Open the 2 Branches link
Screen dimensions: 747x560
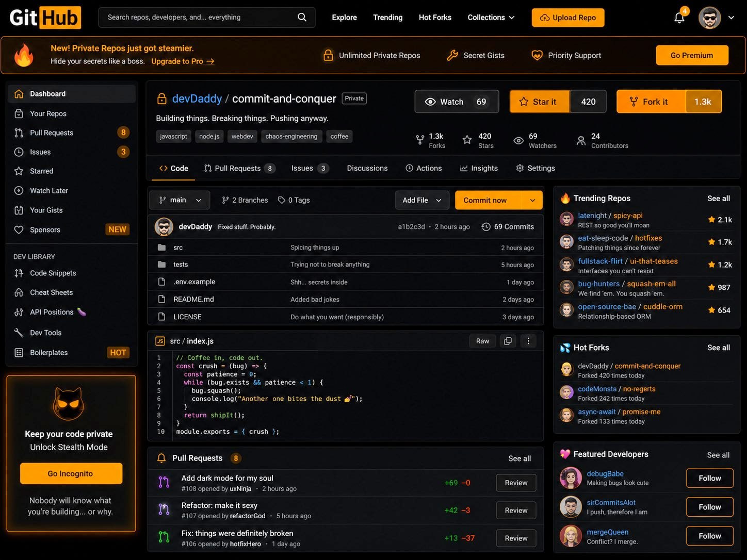pyautogui.click(x=245, y=200)
